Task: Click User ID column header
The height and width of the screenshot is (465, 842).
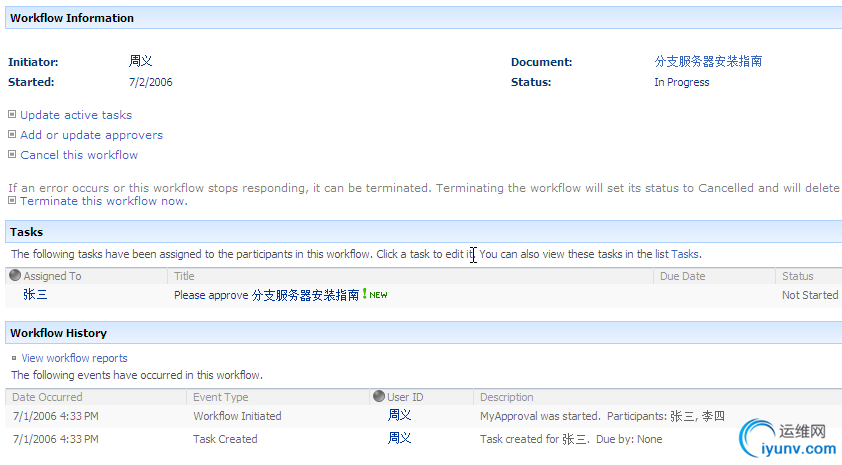Action: coord(405,397)
